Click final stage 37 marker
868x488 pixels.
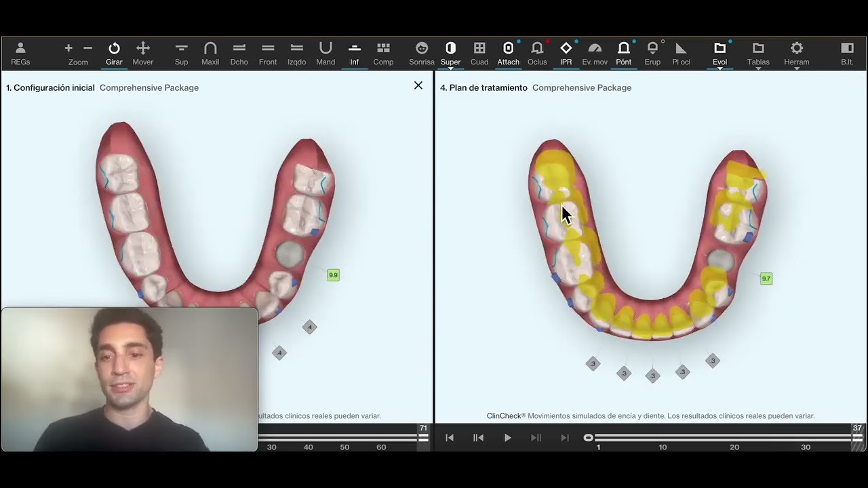coord(857,428)
